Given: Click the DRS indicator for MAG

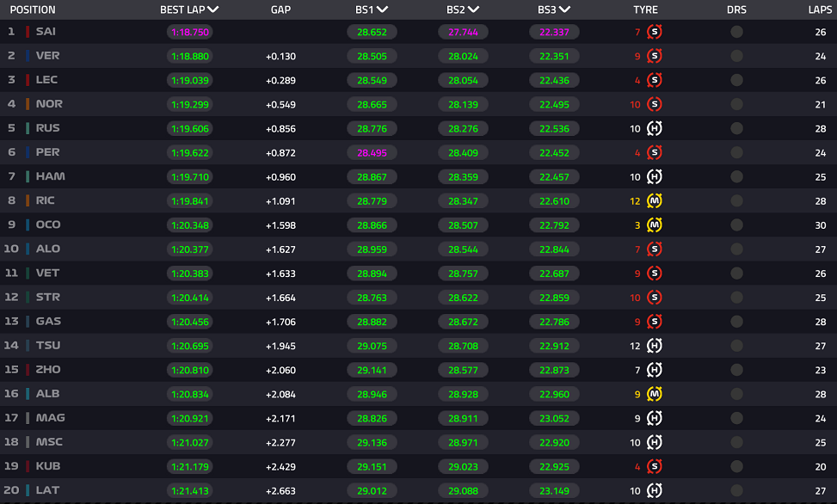Looking at the screenshot, I should [736, 419].
